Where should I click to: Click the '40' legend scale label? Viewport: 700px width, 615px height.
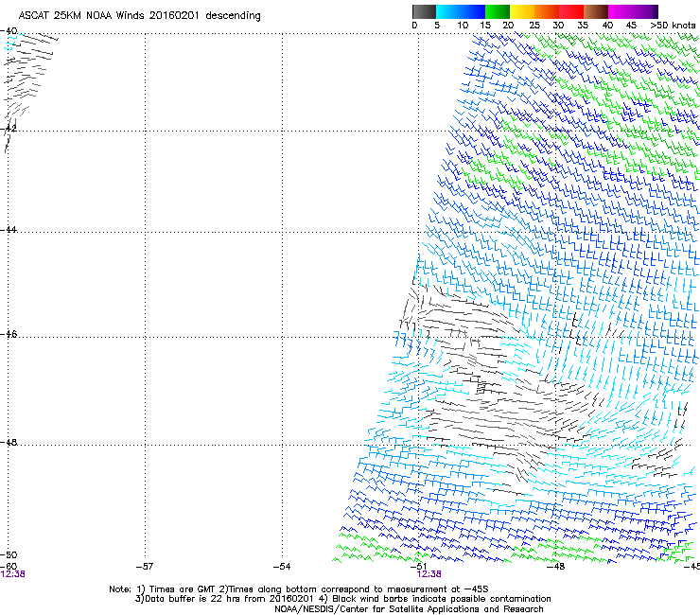pyautogui.click(x=607, y=26)
